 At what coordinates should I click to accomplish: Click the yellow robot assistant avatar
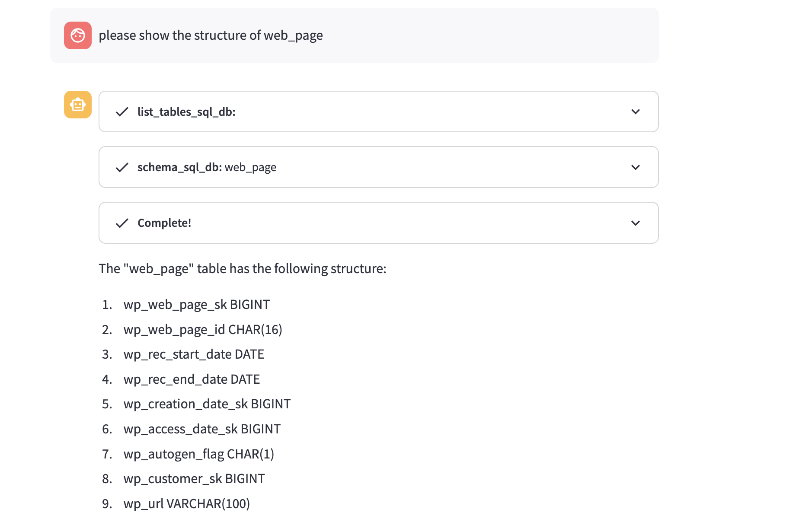point(78,105)
